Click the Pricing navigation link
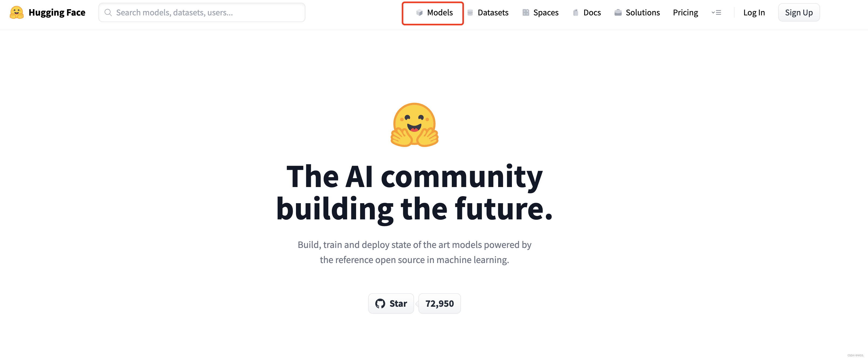The width and height of the screenshot is (868, 359). [685, 12]
